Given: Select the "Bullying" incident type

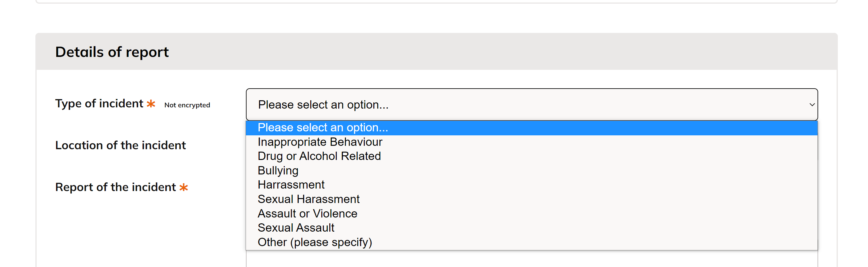Looking at the screenshot, I should [x=278, y=170].
